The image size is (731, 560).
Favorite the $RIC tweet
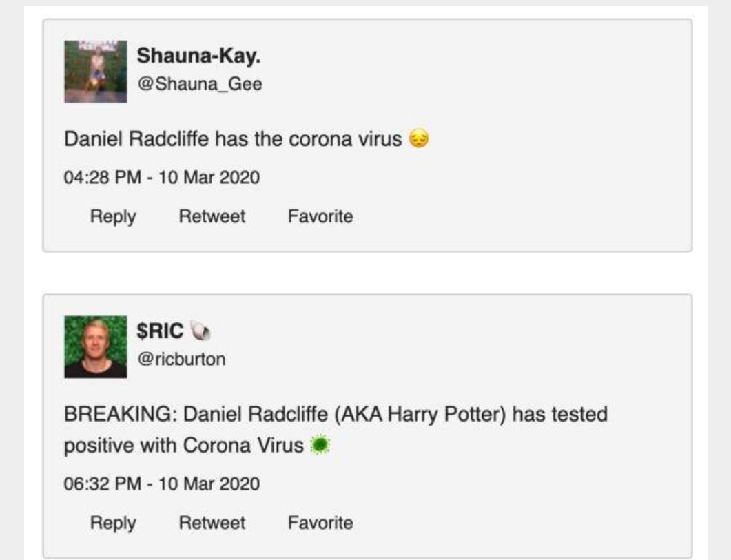pos(320,523)
